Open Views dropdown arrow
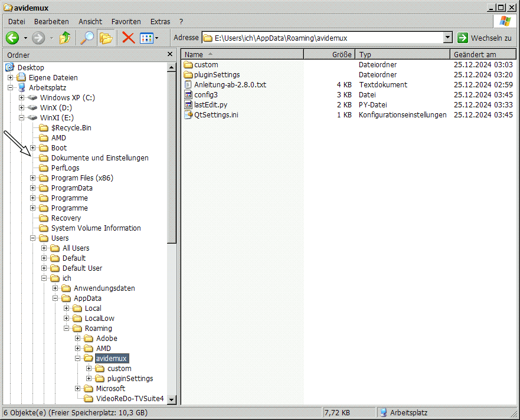 (157, 38)
